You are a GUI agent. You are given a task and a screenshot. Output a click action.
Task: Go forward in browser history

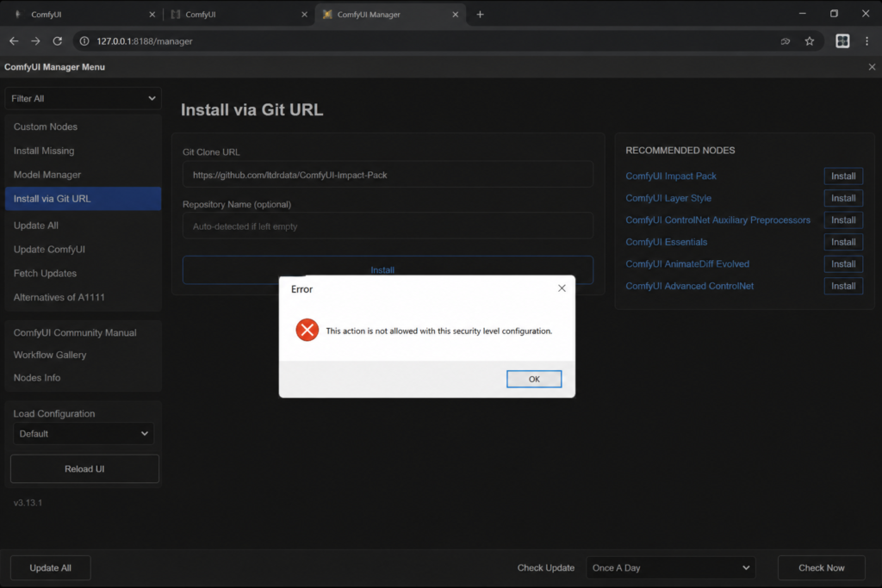35,41
